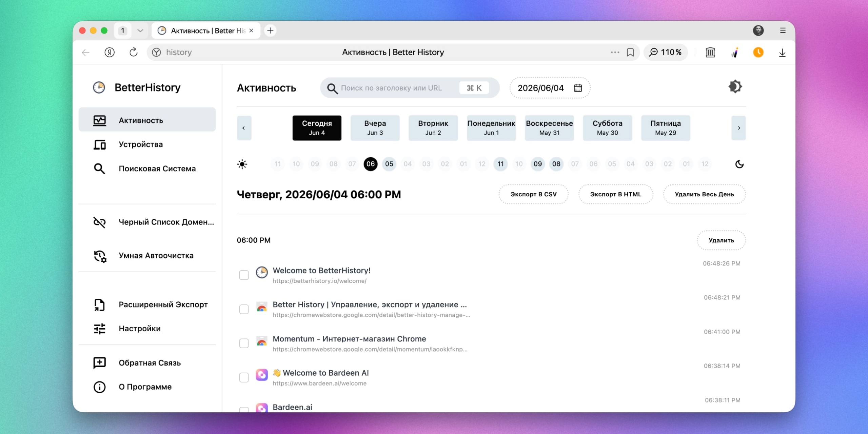Click the calendar icon in the date field
The height and width of the screenshot is (434, 868).
click(x=578, y=88)
